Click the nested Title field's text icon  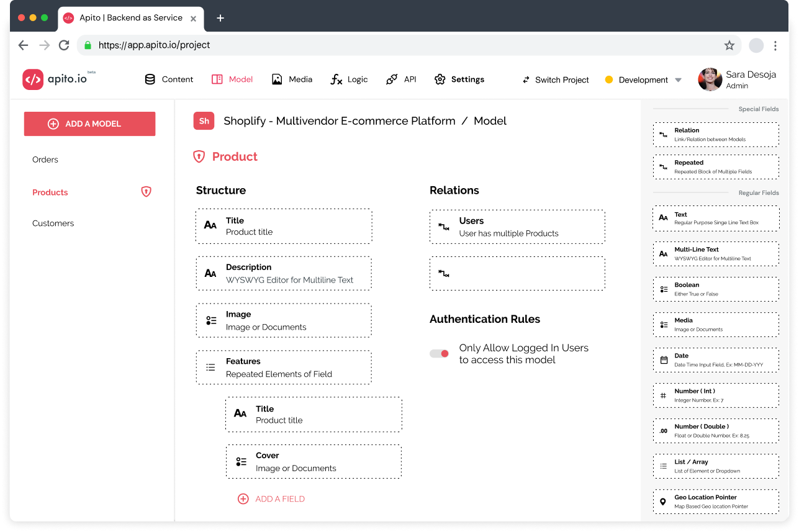click(x=240, y=413)
